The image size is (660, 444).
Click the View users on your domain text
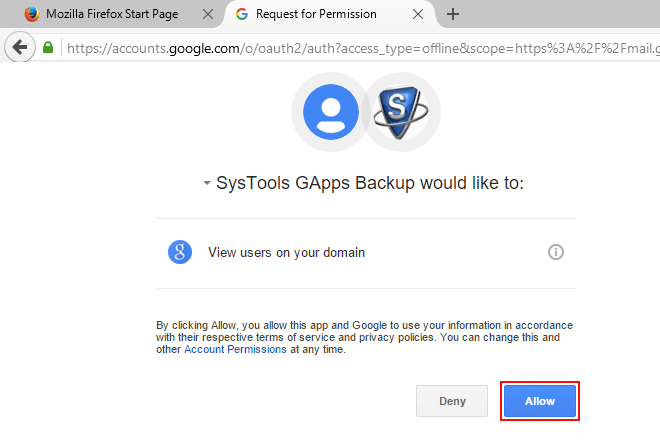(286, 253)
